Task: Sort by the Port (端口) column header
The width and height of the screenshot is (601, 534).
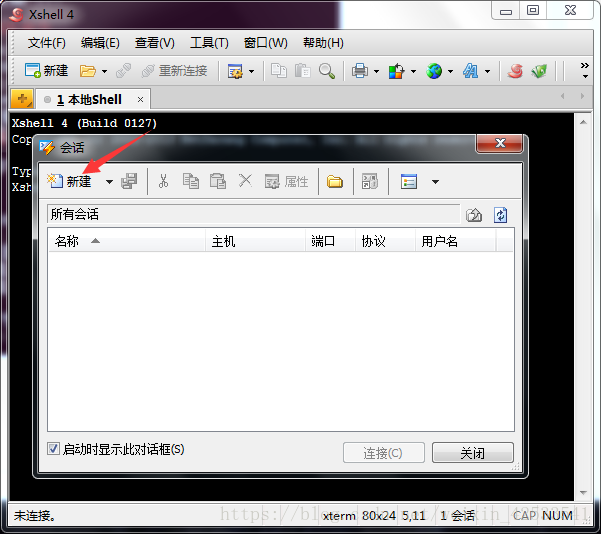Action: 330,241
